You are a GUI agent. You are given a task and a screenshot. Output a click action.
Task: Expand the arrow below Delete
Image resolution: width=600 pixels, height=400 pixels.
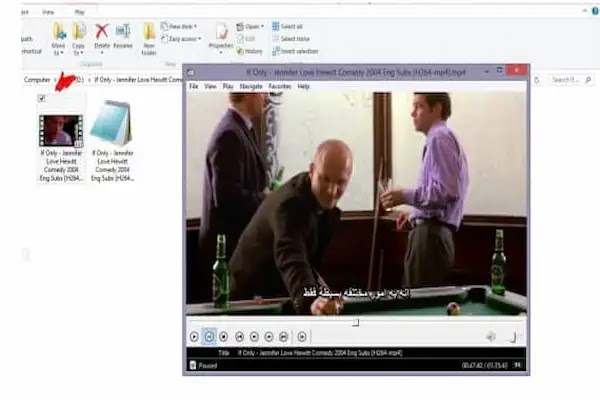coord(102,53)
